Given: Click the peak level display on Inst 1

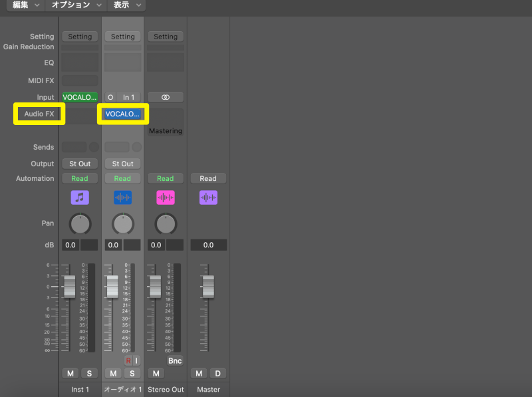Looking at the screenshot, I should click(x=89, y=245).
